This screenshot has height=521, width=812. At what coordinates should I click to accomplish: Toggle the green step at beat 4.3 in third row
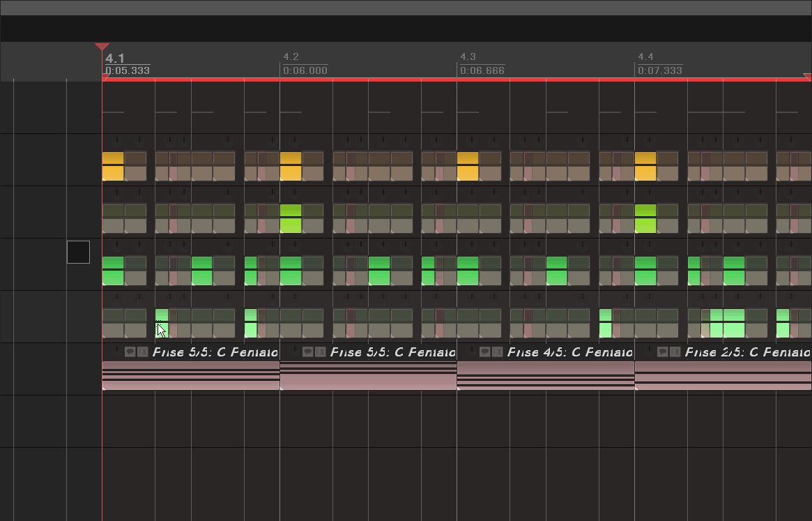468,271
